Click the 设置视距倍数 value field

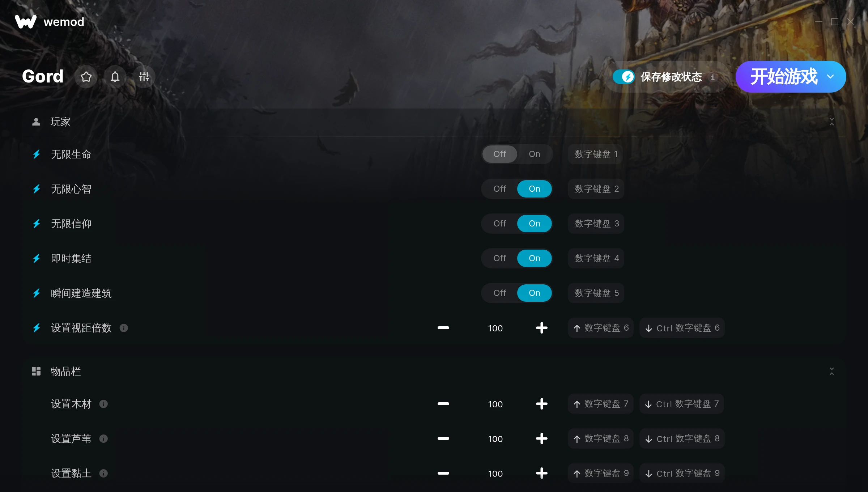pyautogui.click(x=495, y=328)
